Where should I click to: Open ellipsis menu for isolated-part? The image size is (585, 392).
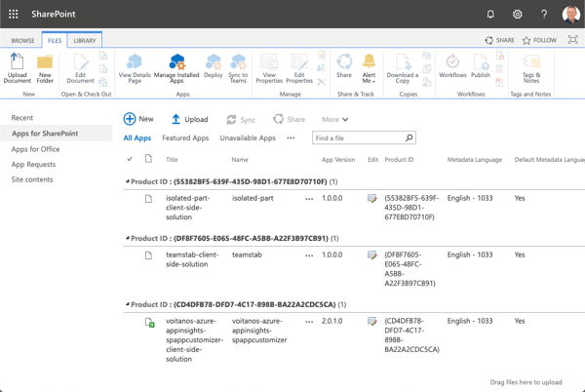pos(309,199)
